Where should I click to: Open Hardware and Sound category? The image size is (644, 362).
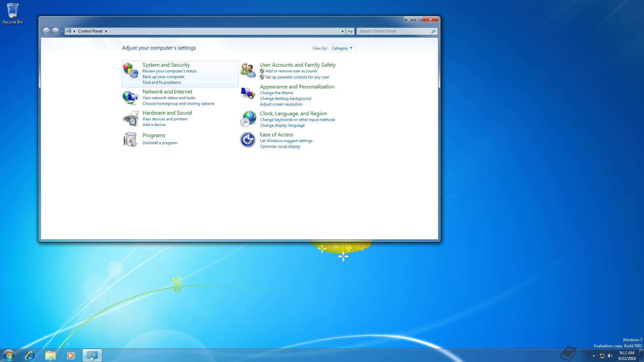pos(167,113)
